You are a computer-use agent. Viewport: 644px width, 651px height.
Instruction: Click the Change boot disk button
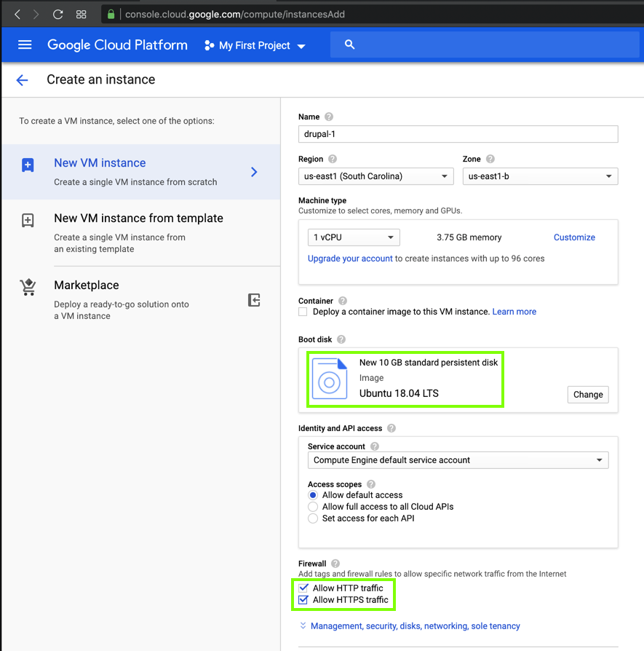[x=587, y=395]
